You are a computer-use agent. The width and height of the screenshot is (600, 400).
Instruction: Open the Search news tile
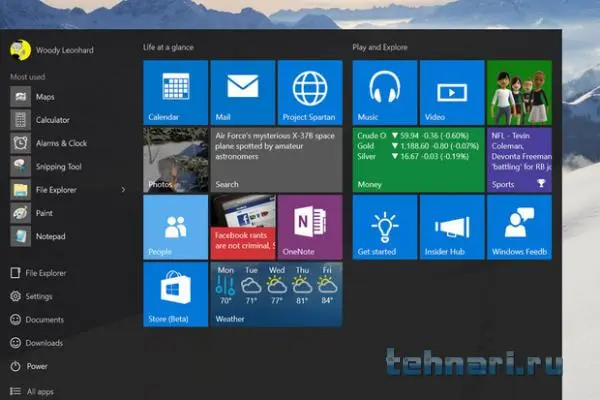pos(276,160)
